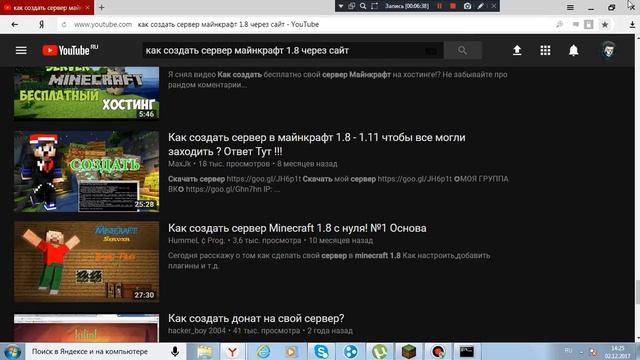Open the command prompt taskbar icon
640x360 pixels.
(x=467, y=351)
